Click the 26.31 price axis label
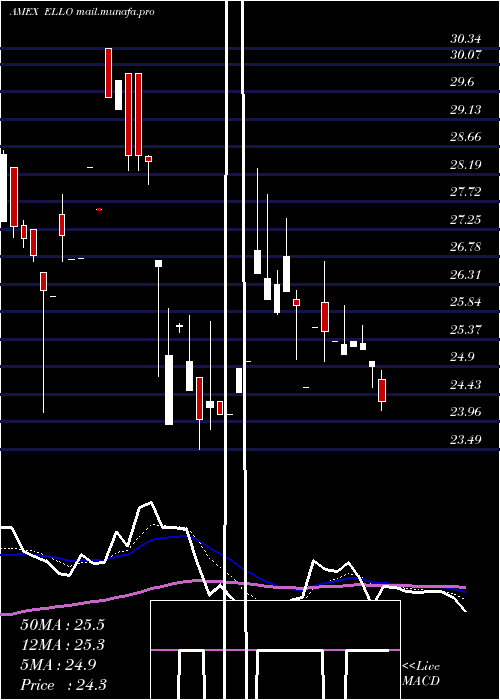 pos(466,275)
